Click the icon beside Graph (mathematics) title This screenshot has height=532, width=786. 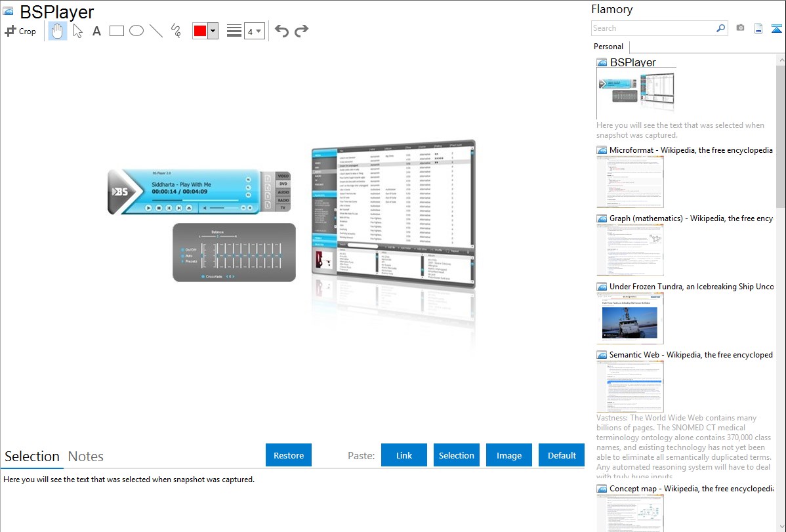point(602,218)
